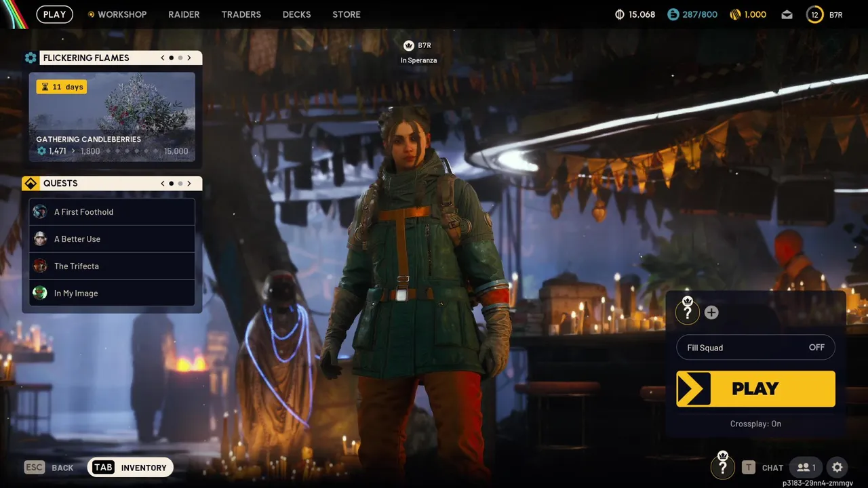Screen dimensions: 868x488
Task: Click the 1.000 token balance value
Action: click(x=755, y=14)
